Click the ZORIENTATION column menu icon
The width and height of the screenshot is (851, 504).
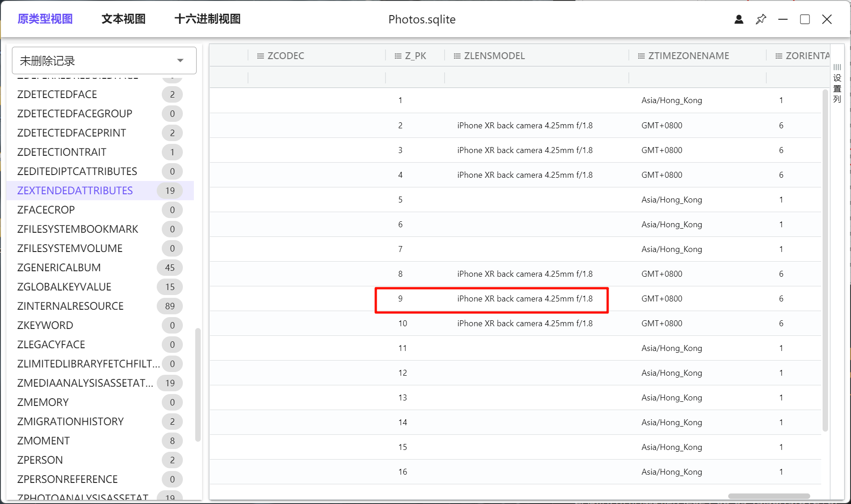point(779,56)
